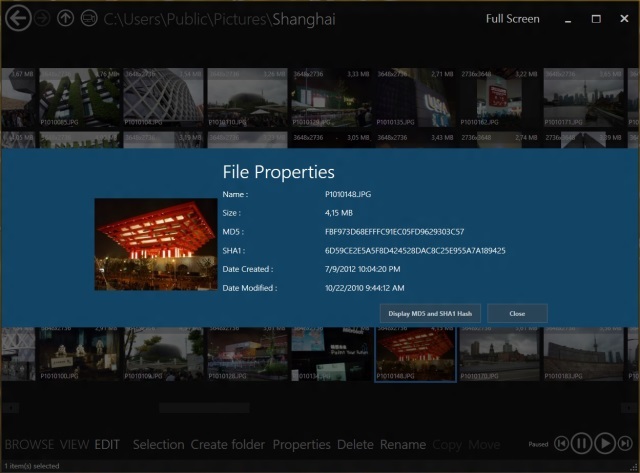Click the MD5 hash value text
Viewport: 640px width, 473px height.
[x=394, y=232]
